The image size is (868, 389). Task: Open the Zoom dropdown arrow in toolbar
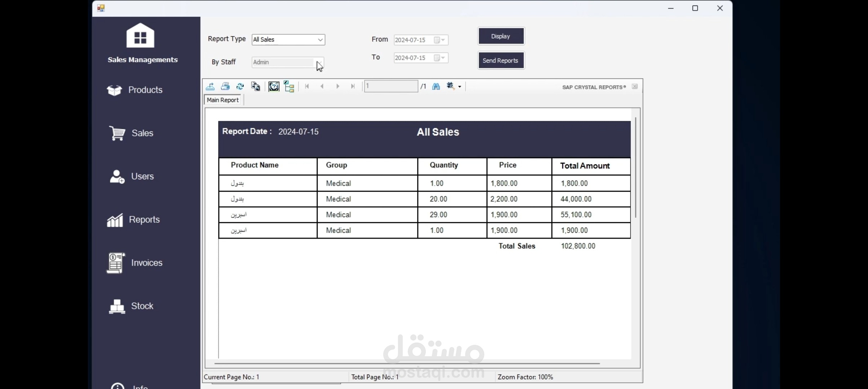coord(460,87)
